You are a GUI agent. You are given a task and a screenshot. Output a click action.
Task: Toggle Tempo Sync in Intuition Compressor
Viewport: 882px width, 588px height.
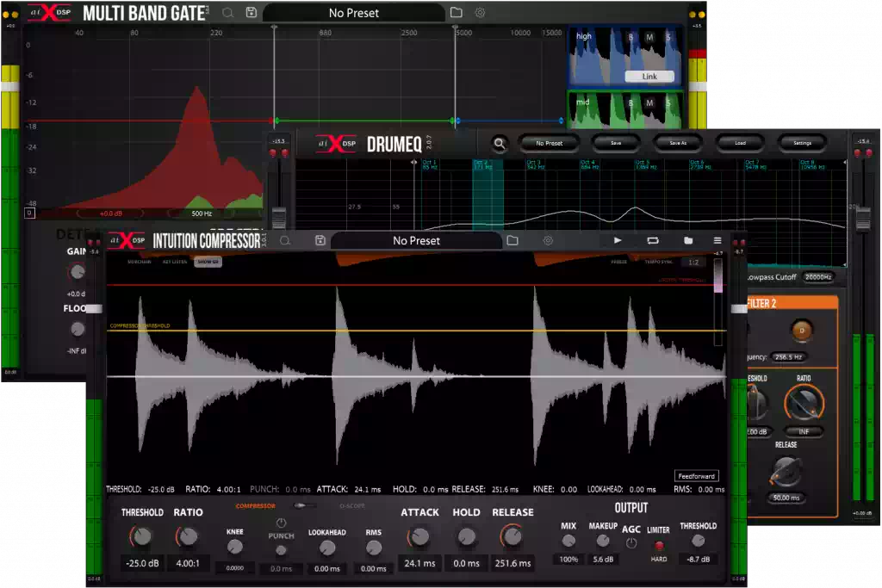[x=658, y=262]
